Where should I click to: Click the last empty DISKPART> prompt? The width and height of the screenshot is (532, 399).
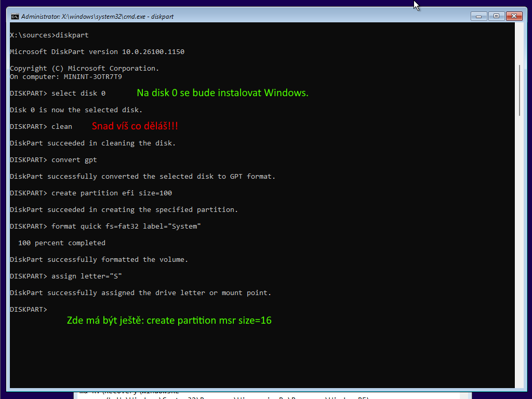point(29,309)
